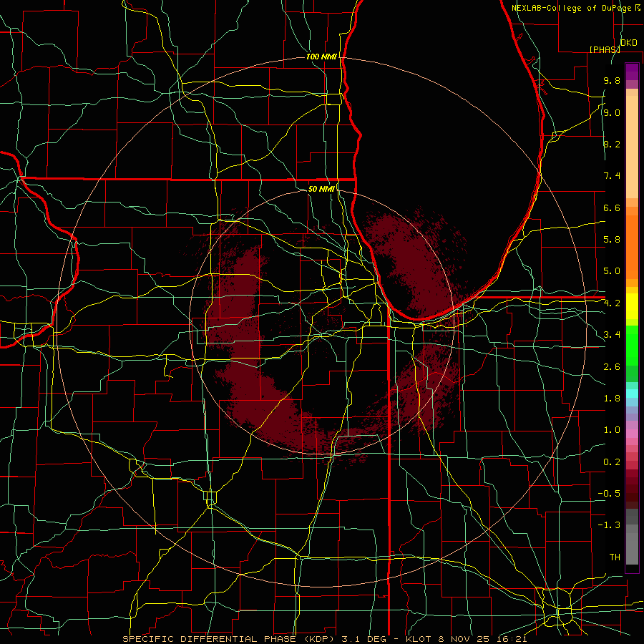Select the 5.8 scale value
The width and height of the screenshot is (644, 644).
click(612, 240)
